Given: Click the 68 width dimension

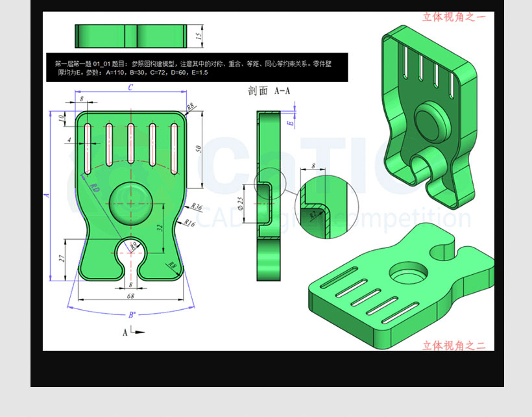Looking at the screenshot, I should [130, 296].
